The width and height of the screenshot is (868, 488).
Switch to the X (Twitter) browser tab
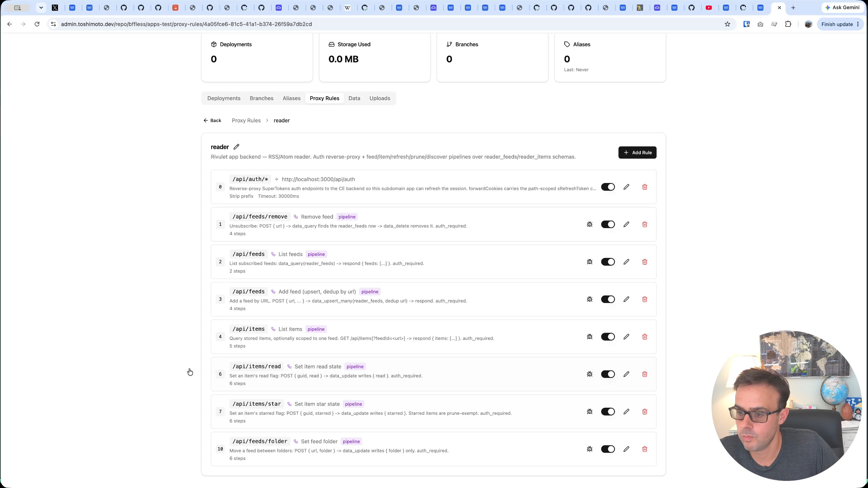pos(55,7)
